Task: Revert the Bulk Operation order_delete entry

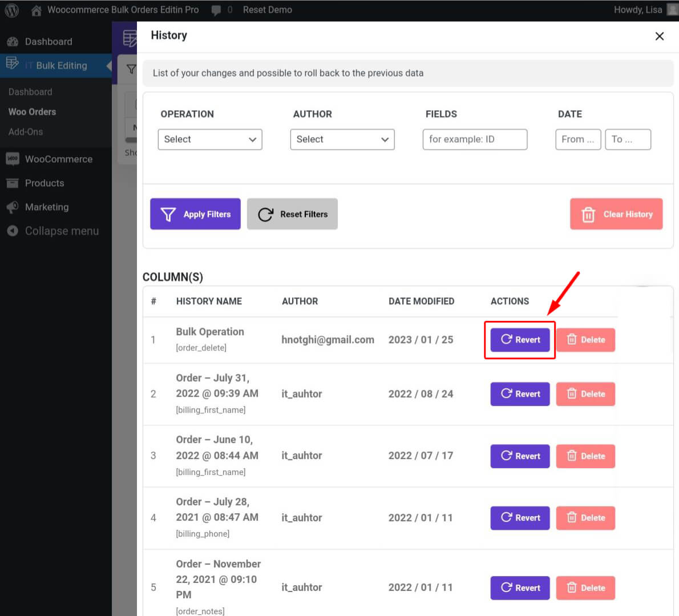Action: tap(520, 340)
